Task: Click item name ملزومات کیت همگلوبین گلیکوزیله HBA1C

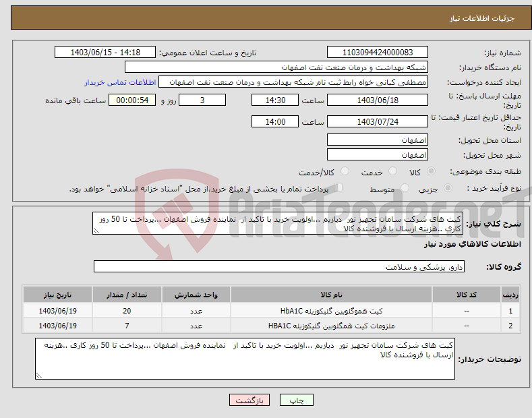Action: click(331, 326)
